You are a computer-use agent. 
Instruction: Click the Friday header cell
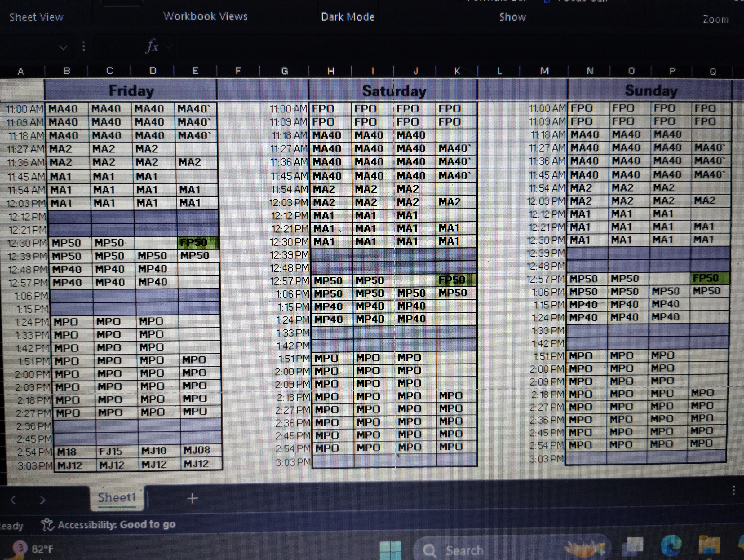click(x=131, y=90)
